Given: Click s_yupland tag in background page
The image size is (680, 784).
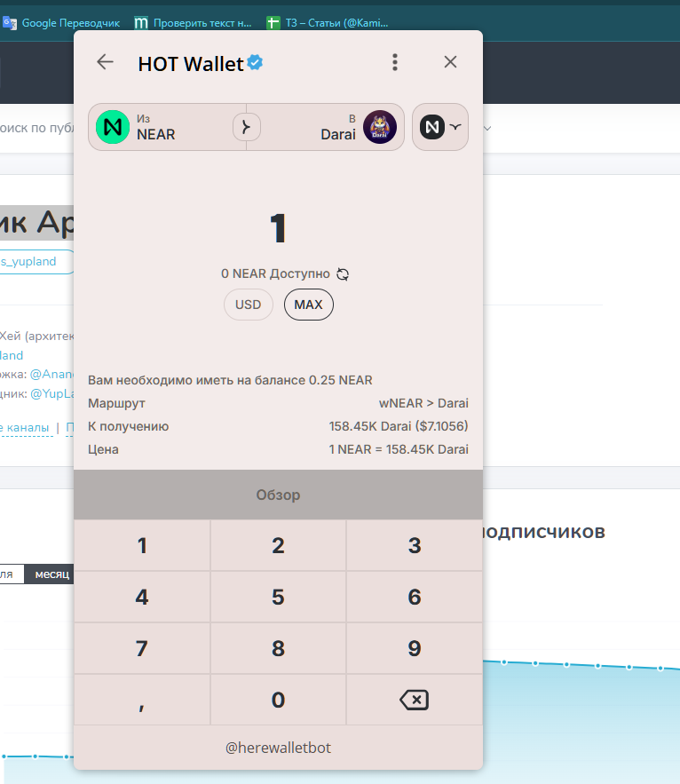Looking at the screenshot, I should [x=30, y=262].
